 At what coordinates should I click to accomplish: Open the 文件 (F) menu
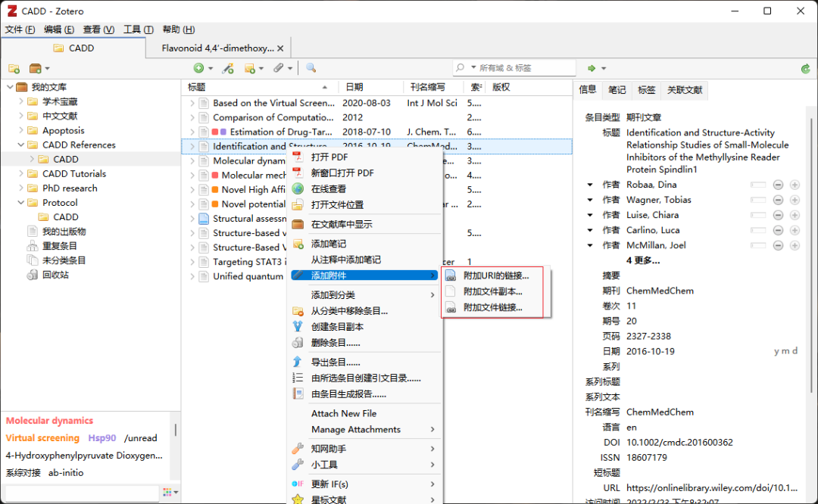coord(20,30)
